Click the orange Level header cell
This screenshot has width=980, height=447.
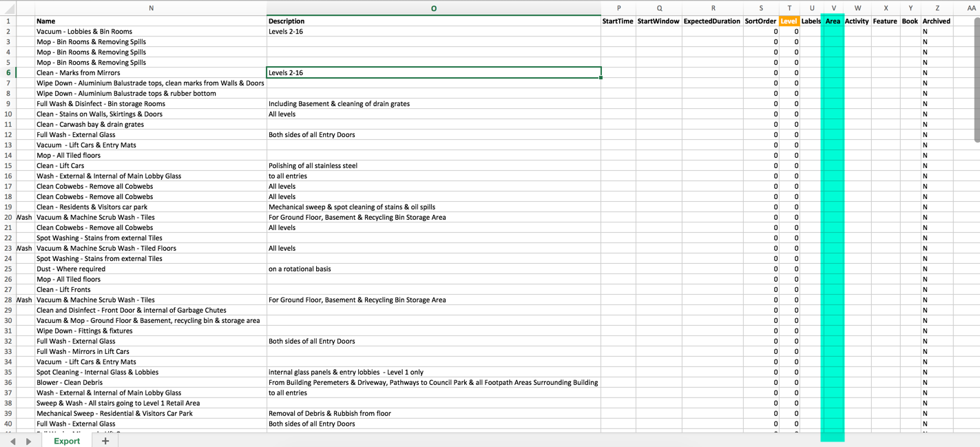[x=789, y=21]
